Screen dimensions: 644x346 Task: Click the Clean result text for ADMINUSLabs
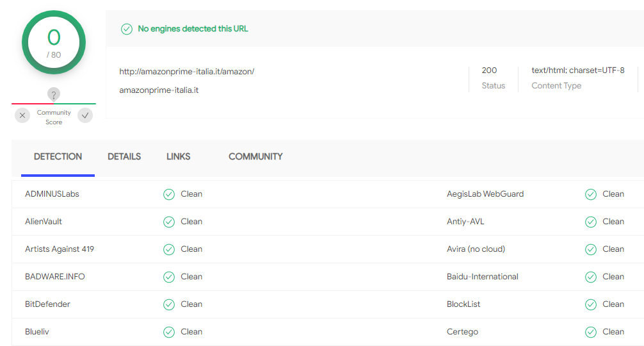click(191, 194)
